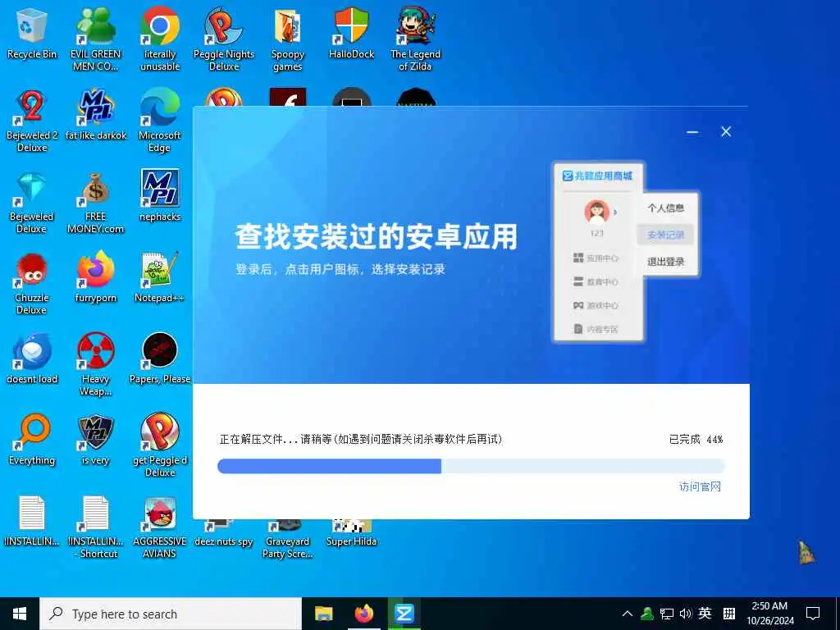Click the green user icon in tray
The image size is (840, 630).
[647, 614]
